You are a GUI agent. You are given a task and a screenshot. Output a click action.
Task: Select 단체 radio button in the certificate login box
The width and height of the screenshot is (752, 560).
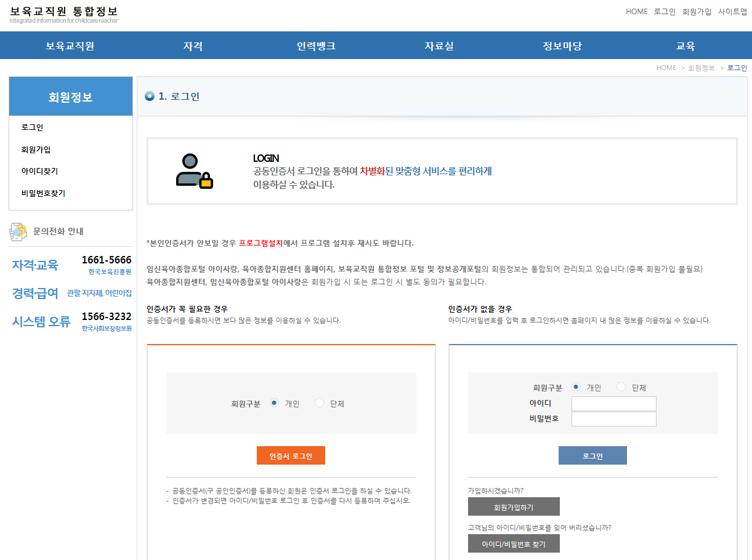point(319,403)
